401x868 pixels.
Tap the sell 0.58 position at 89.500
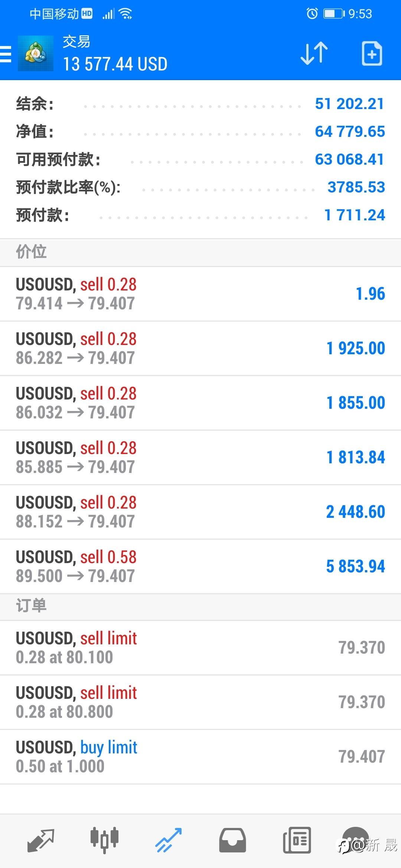click(x=200, y=566)
